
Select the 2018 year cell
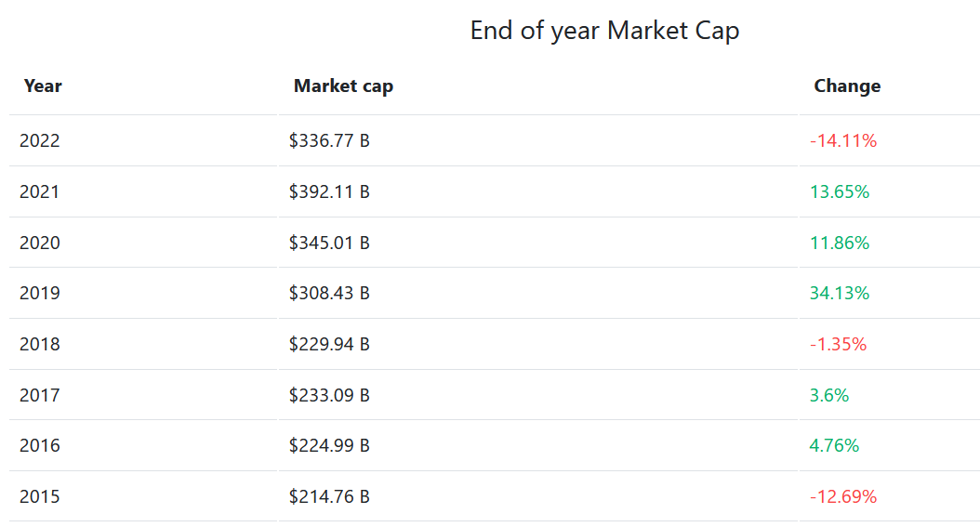(x=40, y=345)
